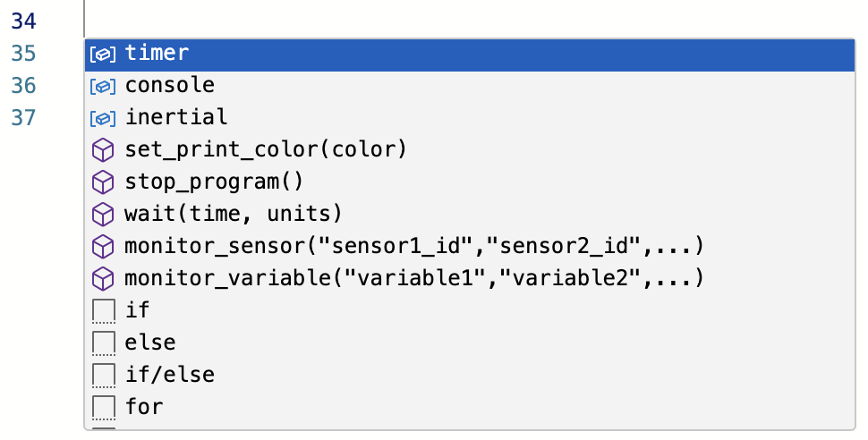
Task: Click the variable icon beside inertial
Action: pyautogui.click(x=104, y=118)
